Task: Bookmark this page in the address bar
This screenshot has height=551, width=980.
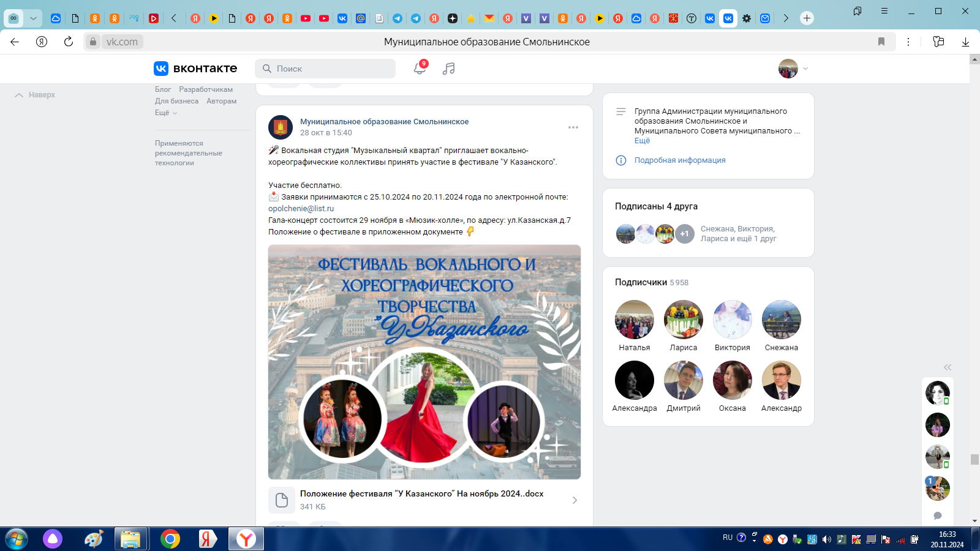Action: click(x=881, y=42)
